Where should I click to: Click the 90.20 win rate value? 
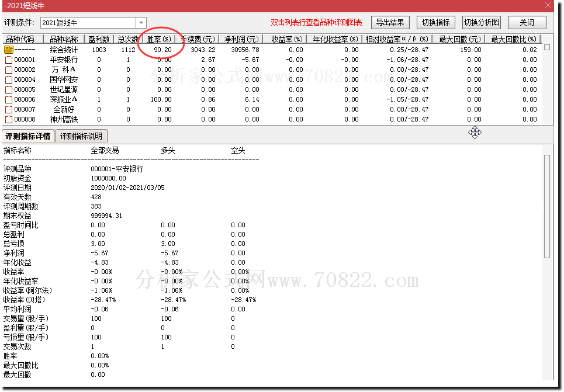pos(162,50)
